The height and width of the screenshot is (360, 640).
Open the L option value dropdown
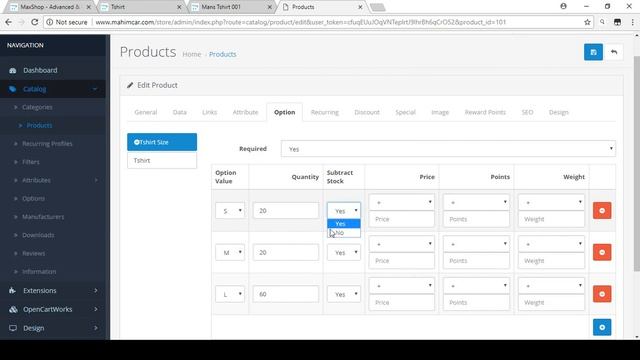230,294
